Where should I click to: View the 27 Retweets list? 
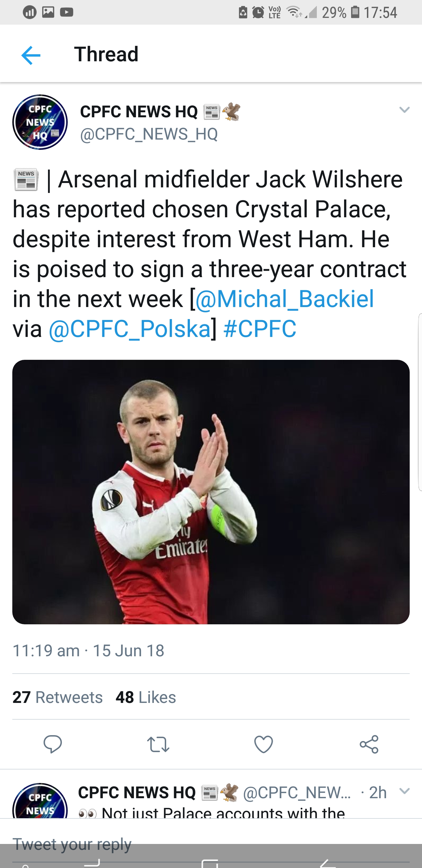click(58, 697)
